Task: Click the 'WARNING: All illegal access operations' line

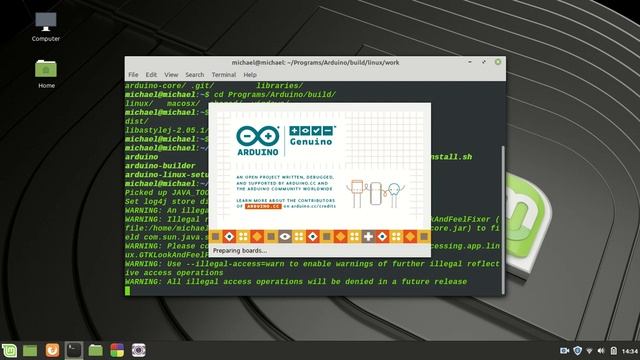Action: [296, 282]
